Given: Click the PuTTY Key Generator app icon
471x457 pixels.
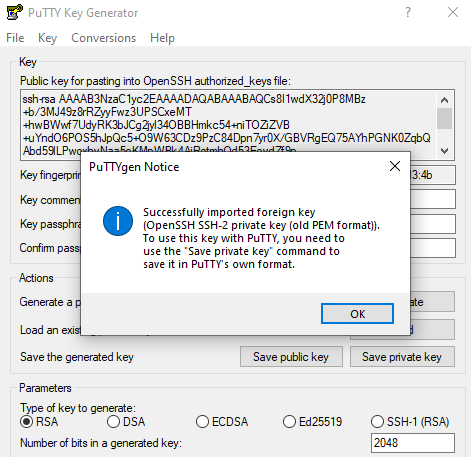Looking at the screenshot, I should 14,12.
